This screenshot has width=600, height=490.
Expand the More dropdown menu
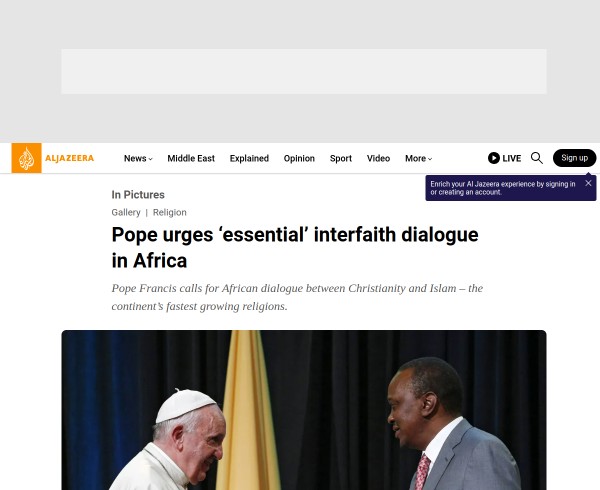(x=419, y=158)
